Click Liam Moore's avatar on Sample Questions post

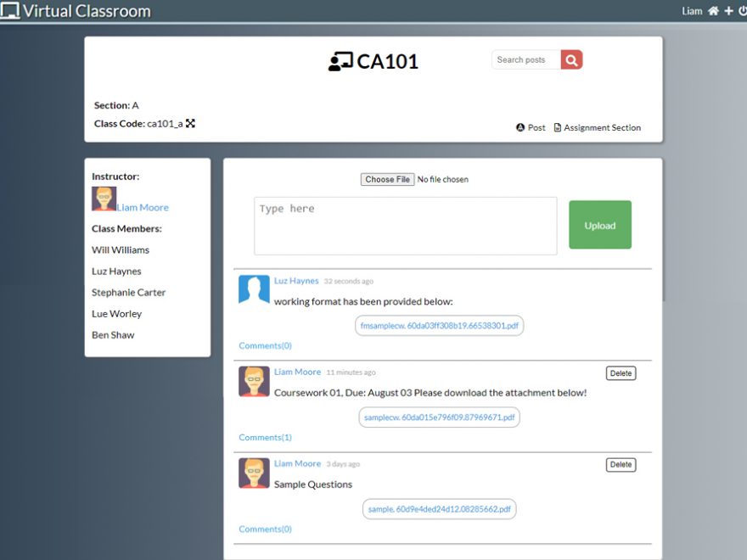coord(254,473)
